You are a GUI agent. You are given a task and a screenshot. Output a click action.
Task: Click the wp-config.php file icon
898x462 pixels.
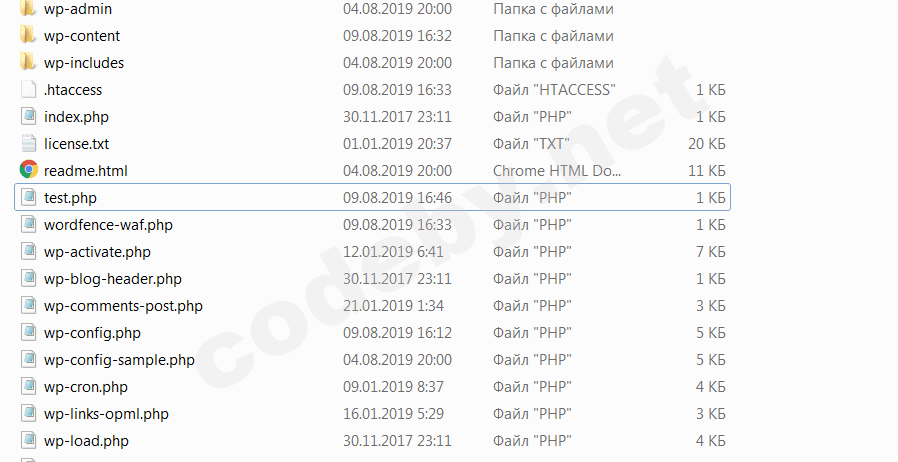tap(28, 333)
